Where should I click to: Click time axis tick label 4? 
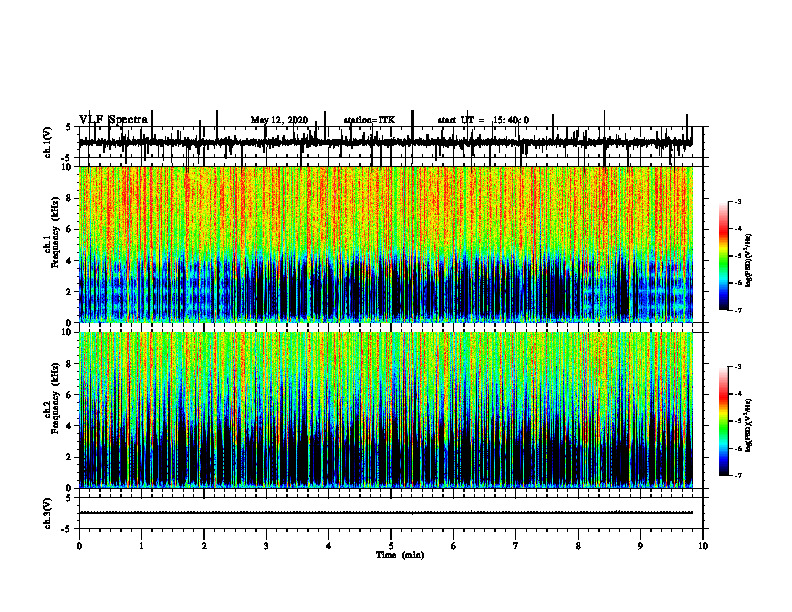pyautogui.click(x=328, y=546)
